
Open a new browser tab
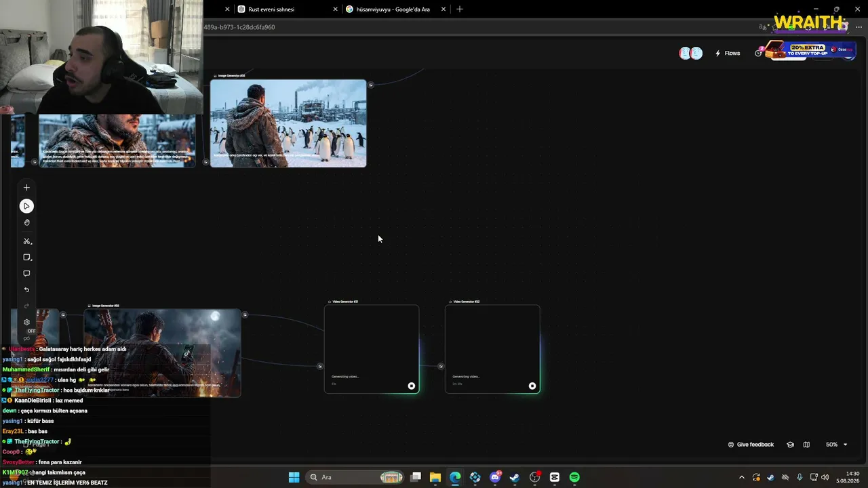pos(460,9)
